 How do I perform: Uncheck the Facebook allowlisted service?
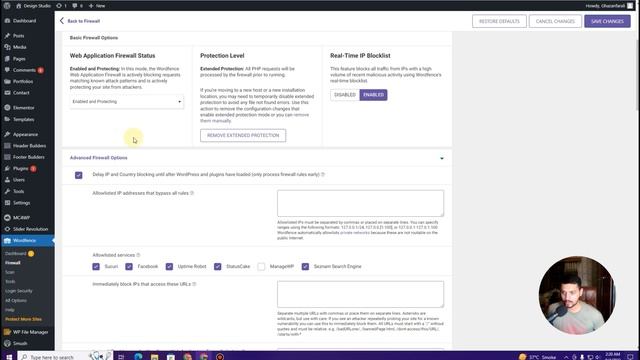click(x=129, y=267)
